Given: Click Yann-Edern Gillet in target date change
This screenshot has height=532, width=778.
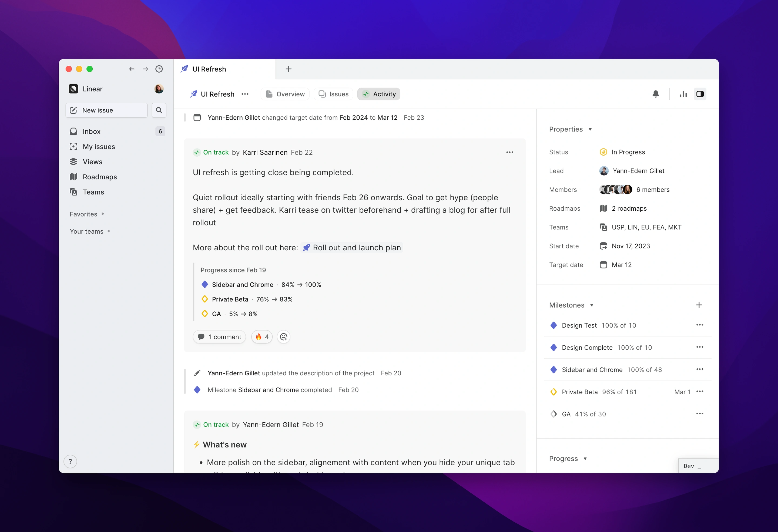Looking at the screenshot, I should point(234,118).
